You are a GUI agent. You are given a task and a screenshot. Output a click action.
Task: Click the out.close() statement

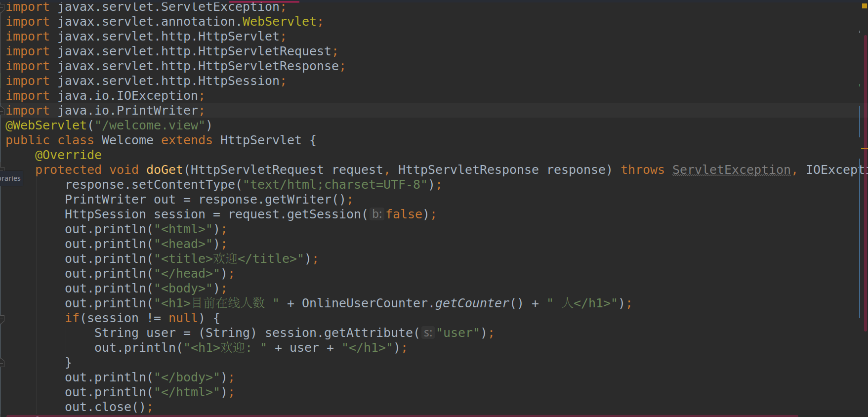point(109,407)
